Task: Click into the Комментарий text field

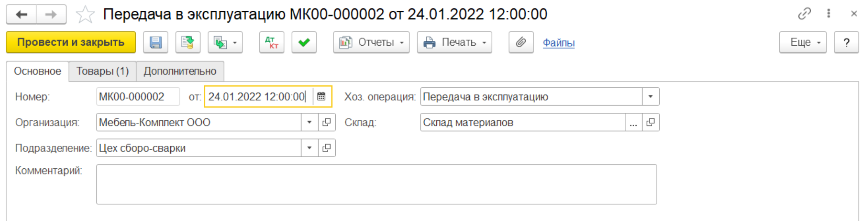Action: point(376,184)
